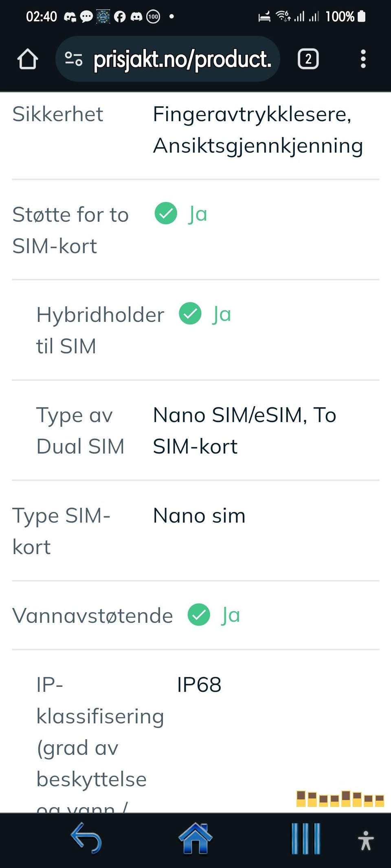The height and width of the screenshot is (868, 391).
Task: Open recent apps with the three-bar button
Action: click(x=305, y=839)
